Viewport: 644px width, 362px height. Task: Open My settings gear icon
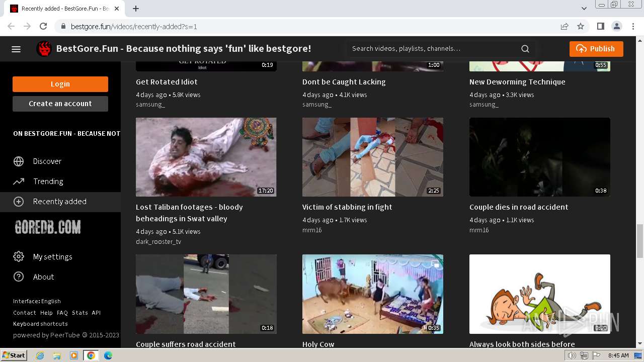click(19, 257)
